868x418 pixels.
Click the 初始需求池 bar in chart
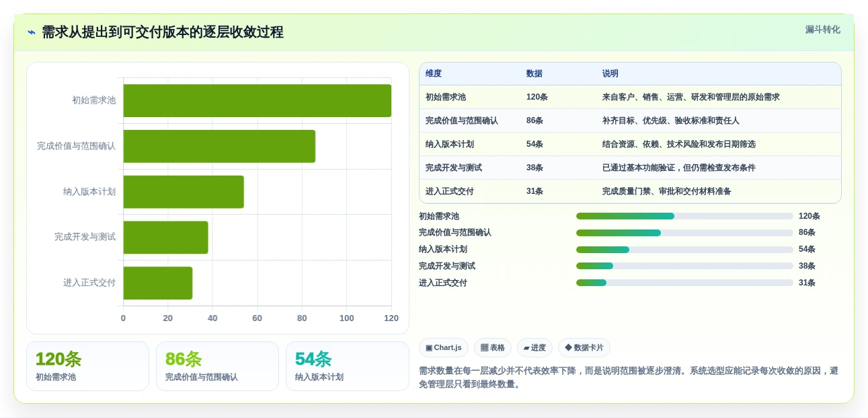click(258, 101)
